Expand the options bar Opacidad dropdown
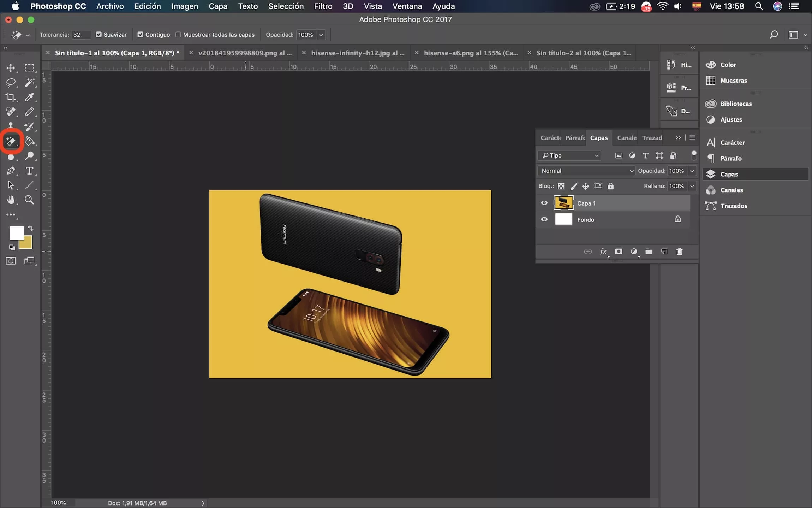 tap(321, 35)
